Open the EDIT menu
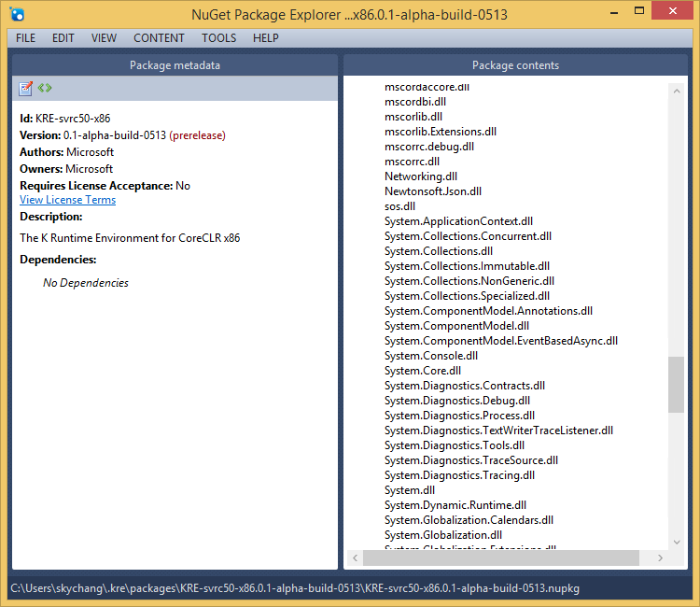Image resolution: width=700 pixels, height=607 pixels. coord(63,38)
